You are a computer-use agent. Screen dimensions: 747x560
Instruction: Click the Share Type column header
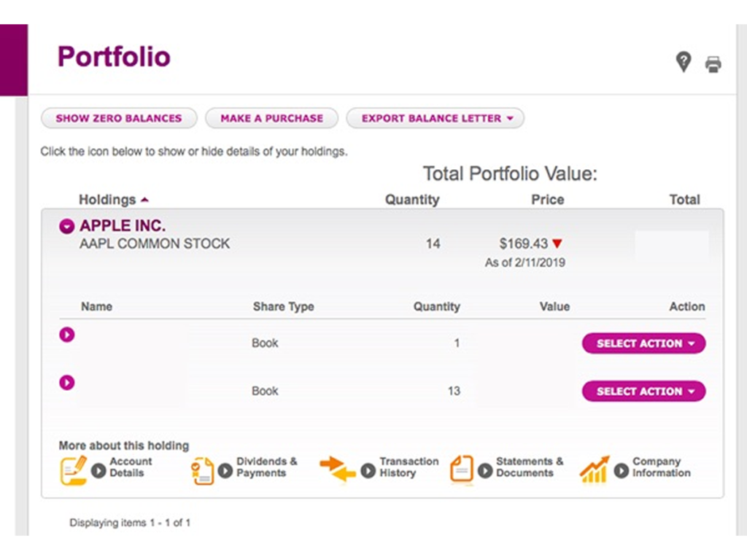pos(284,307)
